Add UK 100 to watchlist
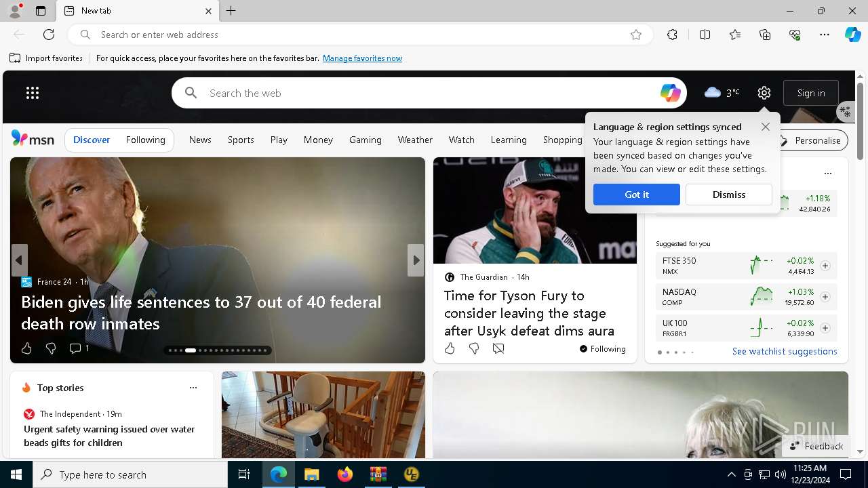868x488 pixels. (x=825, y=328)
